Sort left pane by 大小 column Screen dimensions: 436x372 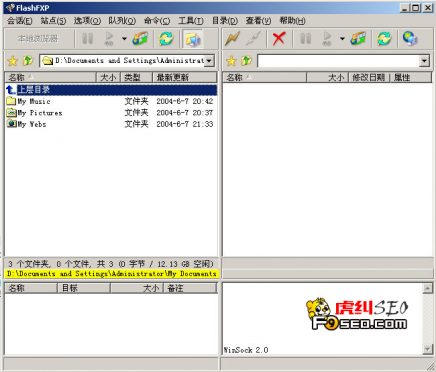tap(108, 77)
